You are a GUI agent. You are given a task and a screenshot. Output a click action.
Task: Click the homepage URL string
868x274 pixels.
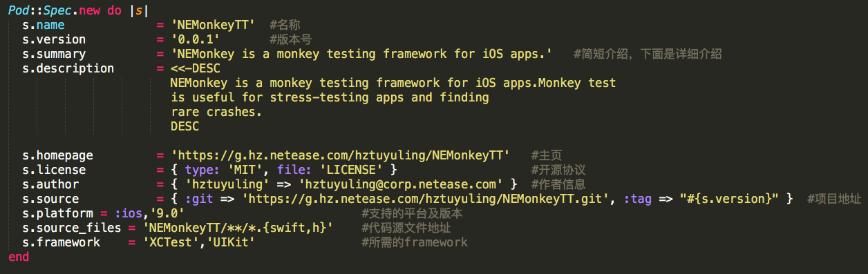340,155
